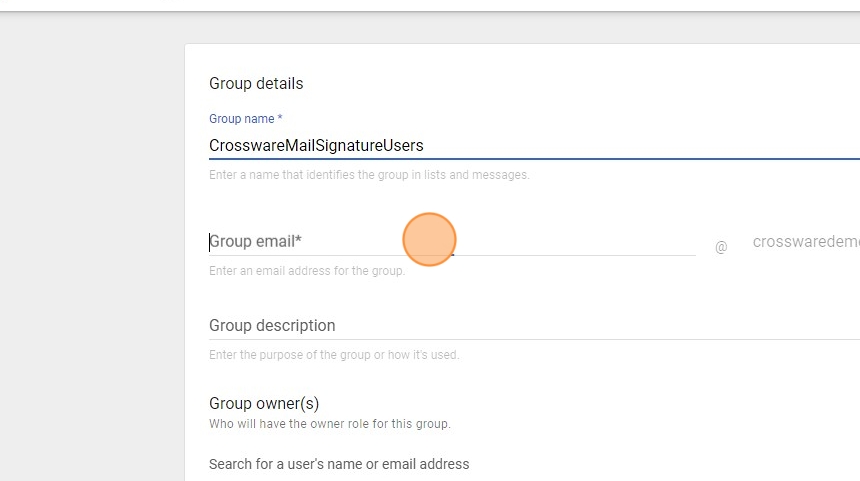Image resolution: width=860 pixels, height=481 pixels.
Task: Click the small "Group name *" label
Action: pyautogui.click(x=246, y=119)
